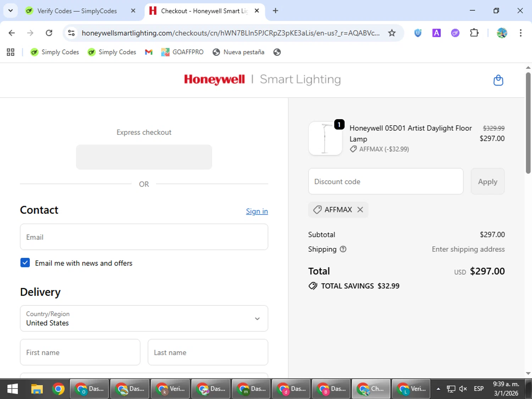The width and height of the screenshot is (532, 399).
Task: Select the TOTAL SAVINGS $32.99 text
Action: coord(360,286)
